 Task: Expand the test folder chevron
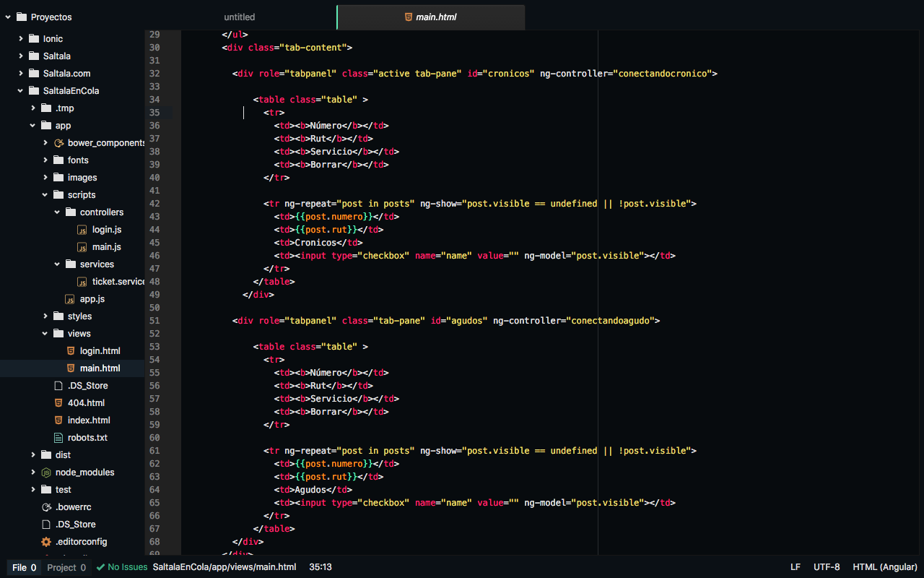pyautogui.click(x=33, y=489)
